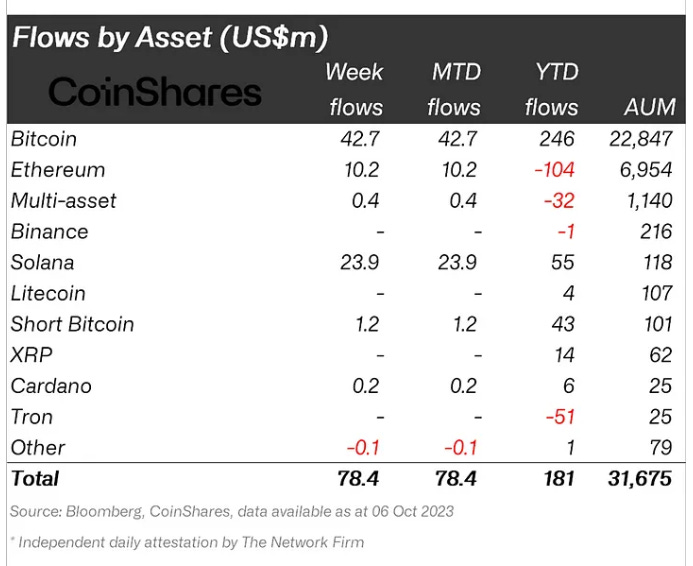The height and width of the screenshot is (566, 693).
Task: Click the MTD flows column header
Action: (x=454, y=90)
